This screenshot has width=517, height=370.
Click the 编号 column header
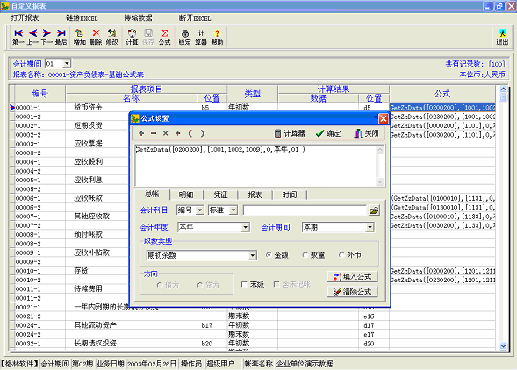pyautogui.click(x=40, y=94)
